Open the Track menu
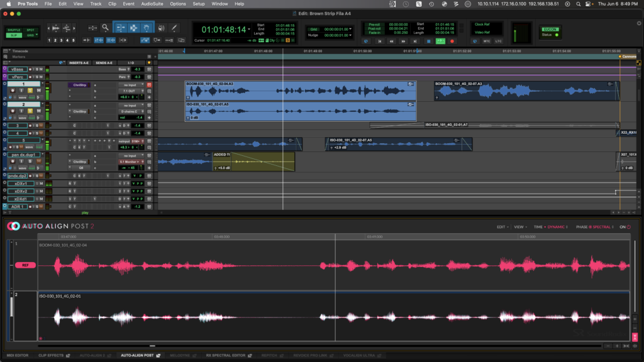 tap(96, 4)
